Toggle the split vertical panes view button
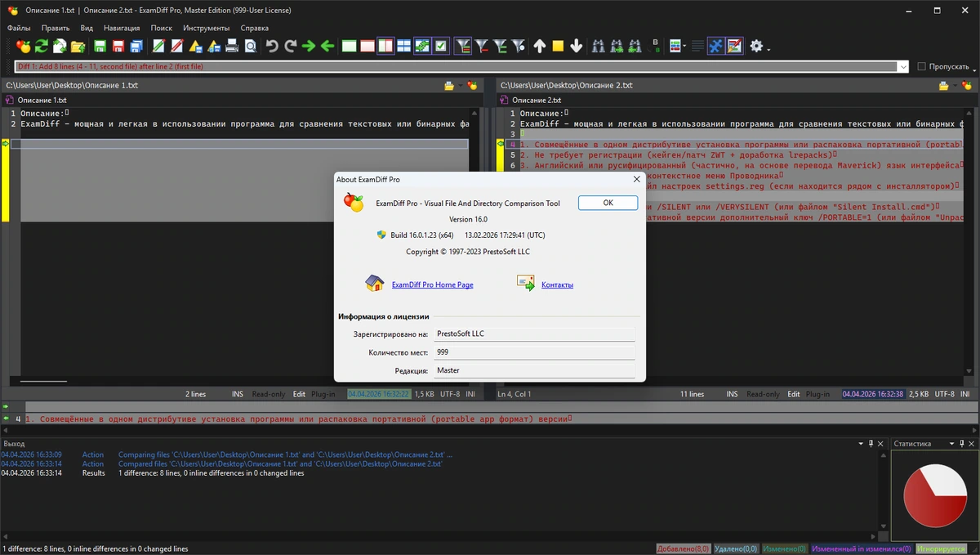This screenshot has width=980, height=555. 385,46
